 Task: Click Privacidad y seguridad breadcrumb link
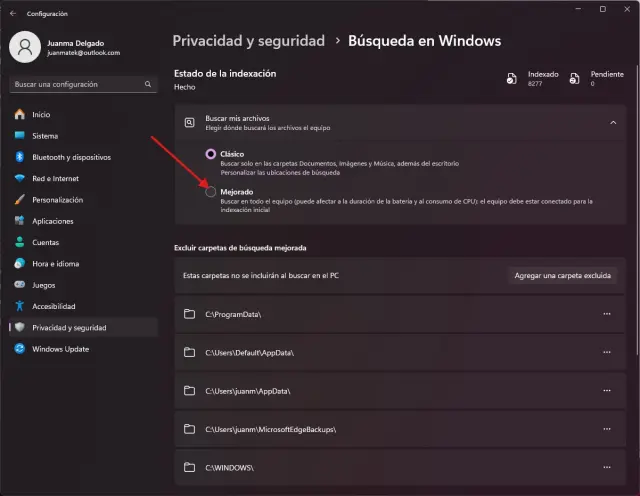pyautogui.click(x=249, y=41)
